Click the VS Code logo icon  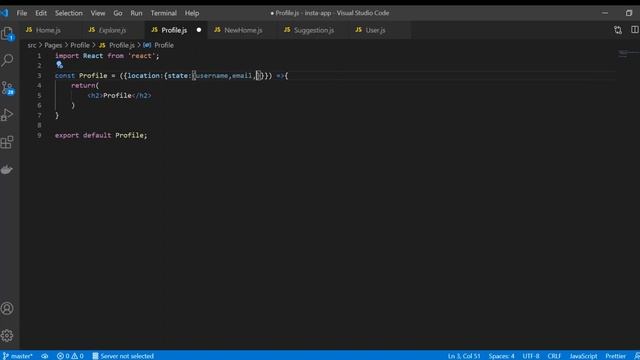(x=4, y=13)
